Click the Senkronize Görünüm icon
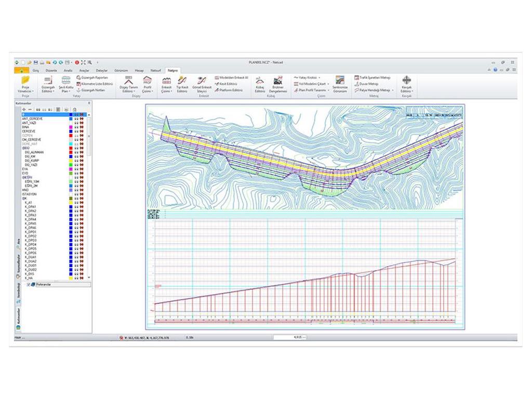The width and height of the screenshot is (532, 399). [x=340, y=81]
